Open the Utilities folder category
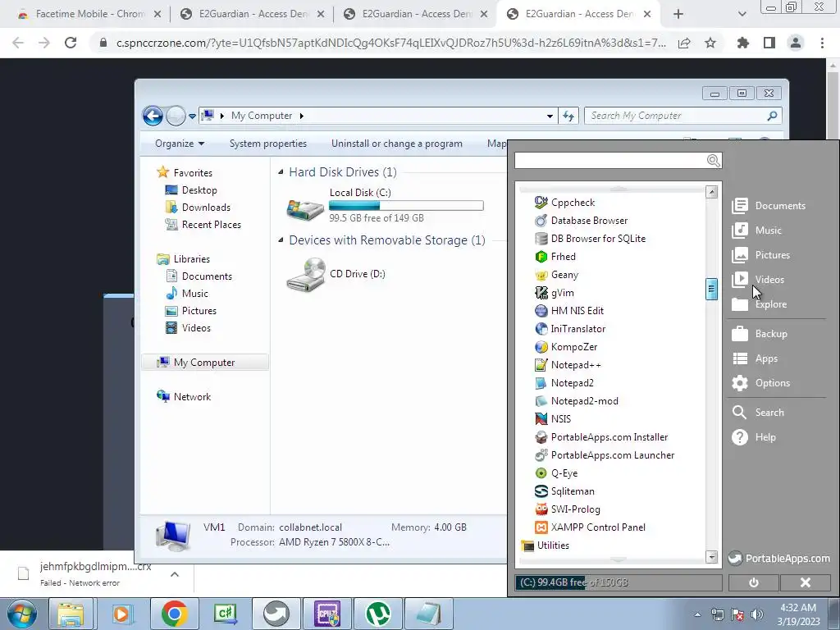Image resolution: width=840 pixels, height=630 pixels. [546, 546]
